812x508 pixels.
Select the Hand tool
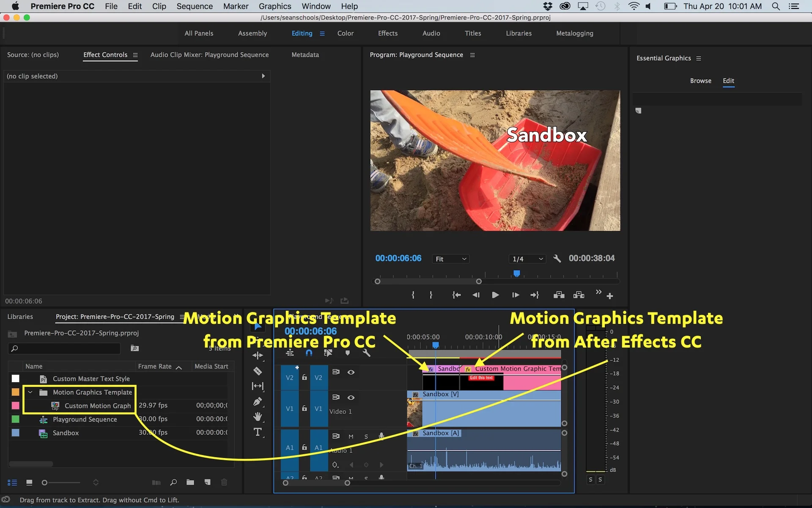click(x=257, y=417)
